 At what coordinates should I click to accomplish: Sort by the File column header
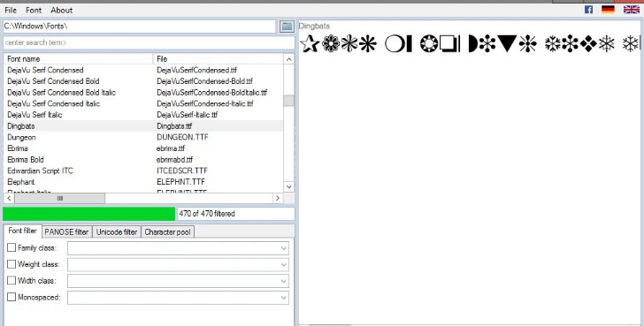click(218, 59)
